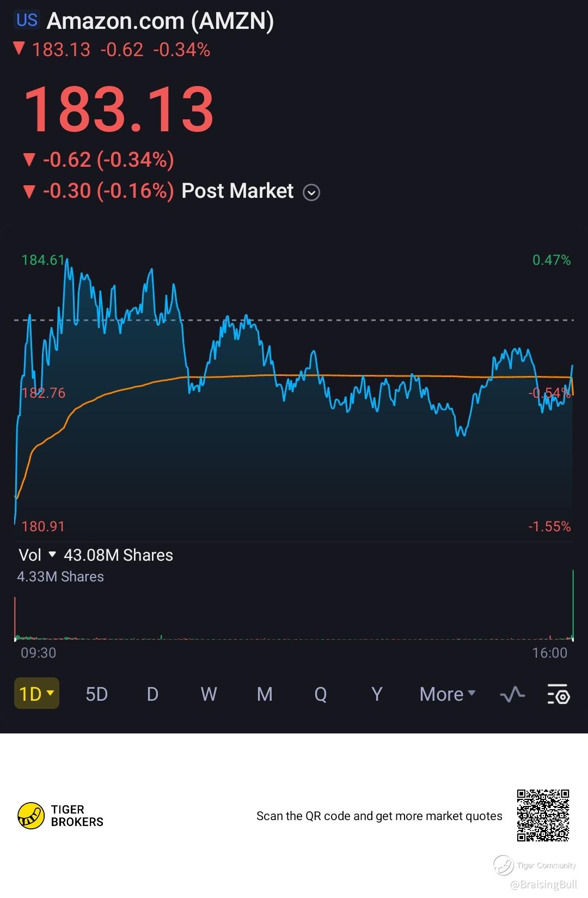Click the red down-triangle beside header price

pos(19,49)
